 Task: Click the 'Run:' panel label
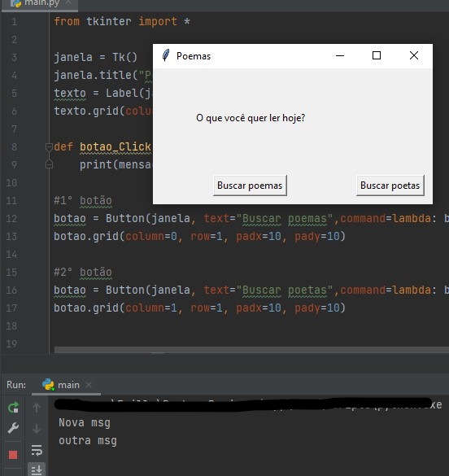tap(16, 385)
